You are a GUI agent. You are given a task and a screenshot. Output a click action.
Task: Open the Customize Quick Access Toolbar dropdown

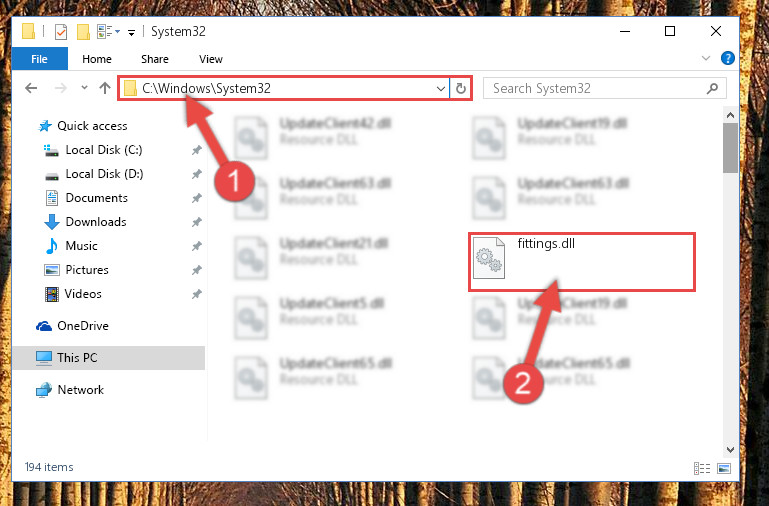click(131, 33)
